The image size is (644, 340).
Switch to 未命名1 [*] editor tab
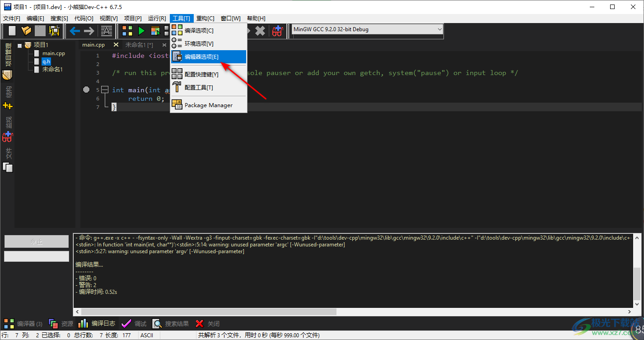tap(139, 45)
